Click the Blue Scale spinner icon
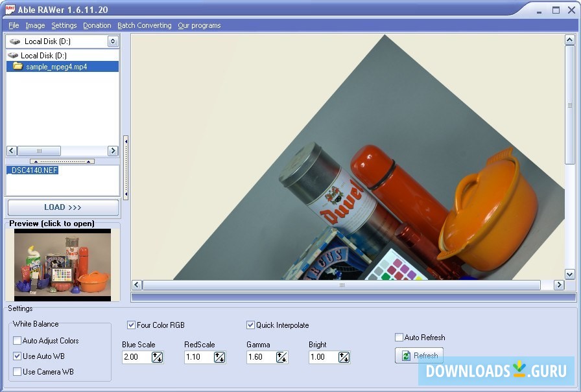 157,357
